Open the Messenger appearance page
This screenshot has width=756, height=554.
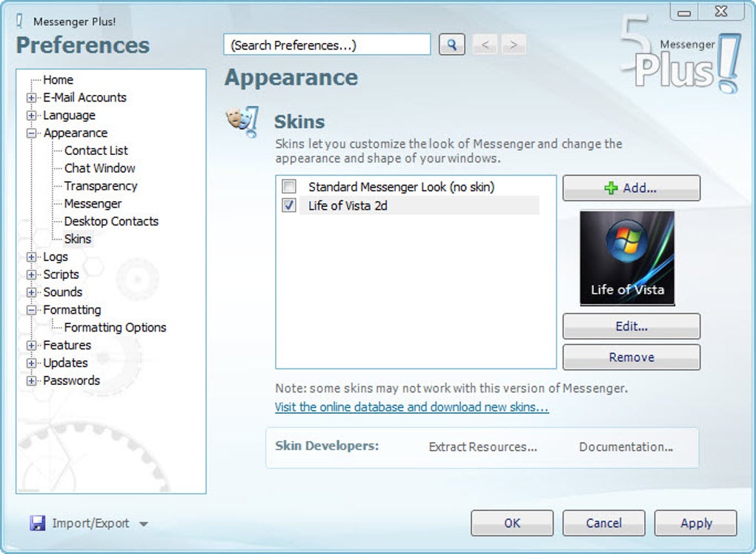click(93, 204)
